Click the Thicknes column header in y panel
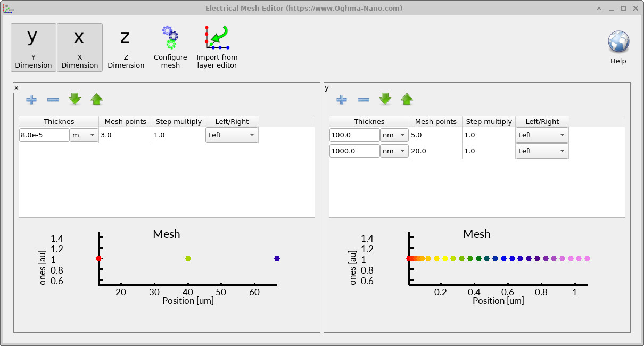This screenshot has width=644, height=346. click(369, 121)
